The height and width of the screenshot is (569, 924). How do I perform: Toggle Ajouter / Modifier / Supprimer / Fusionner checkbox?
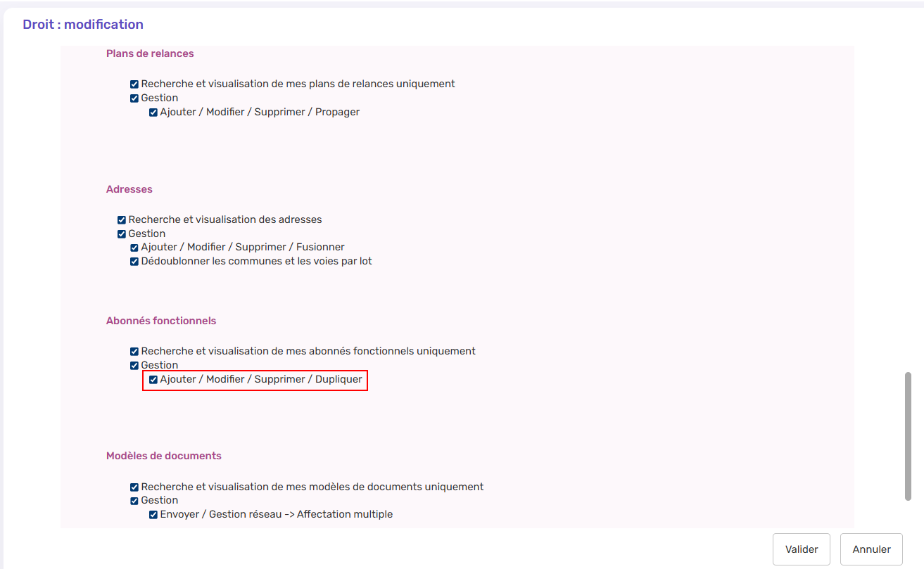[134, 248]
